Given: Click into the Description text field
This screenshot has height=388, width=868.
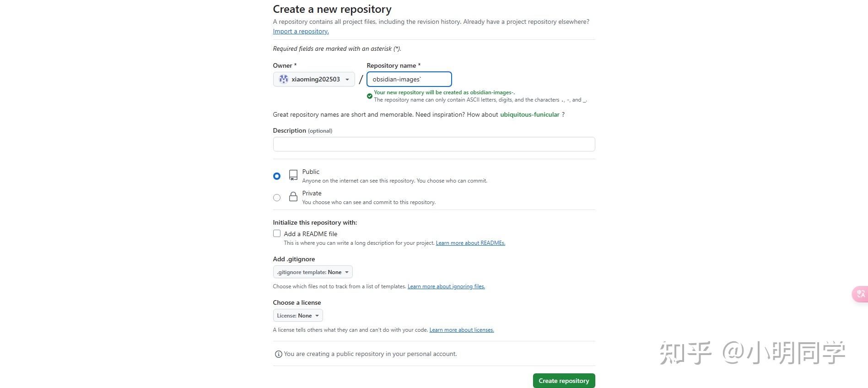Looking at the screenshot, I should pyautogui.click(x=434, y=144).
